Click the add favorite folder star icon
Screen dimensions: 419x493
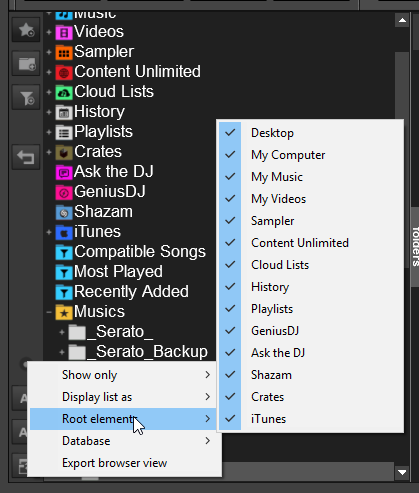pos(26,30)
